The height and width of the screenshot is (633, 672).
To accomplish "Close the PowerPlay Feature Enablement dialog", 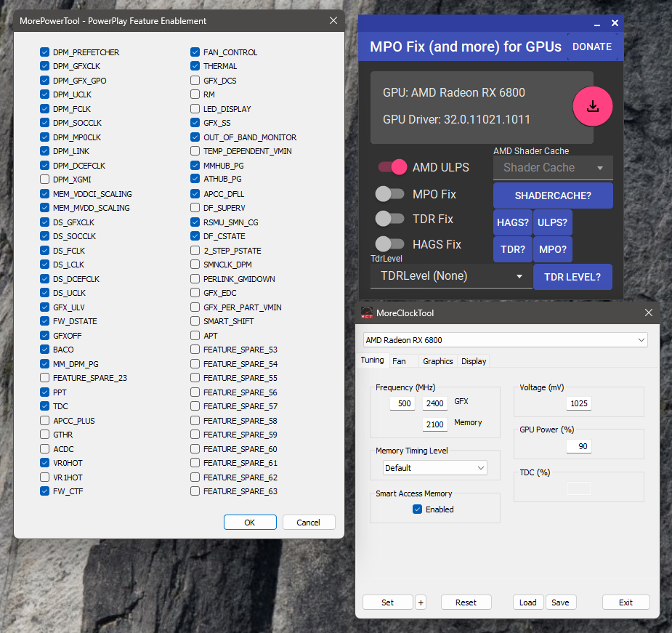I will point(333,20).
